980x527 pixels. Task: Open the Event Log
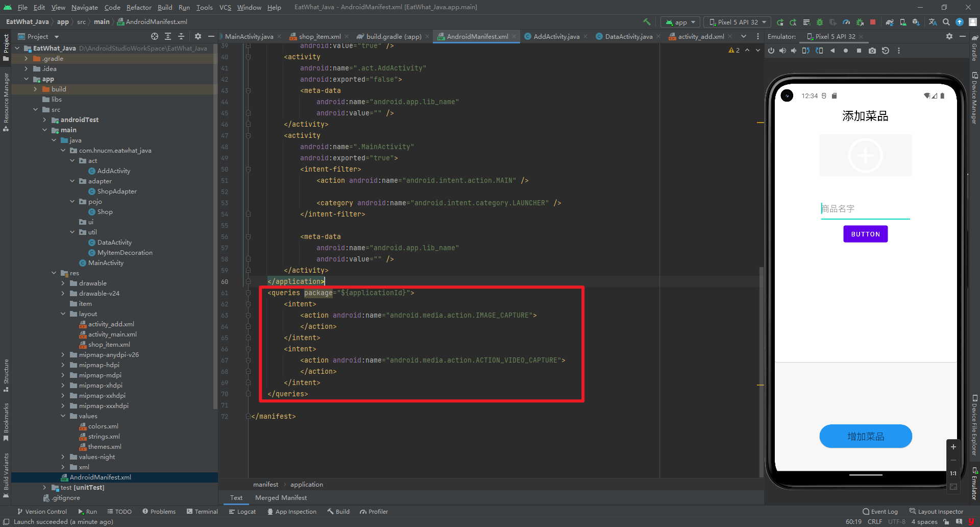click(880, 511)
